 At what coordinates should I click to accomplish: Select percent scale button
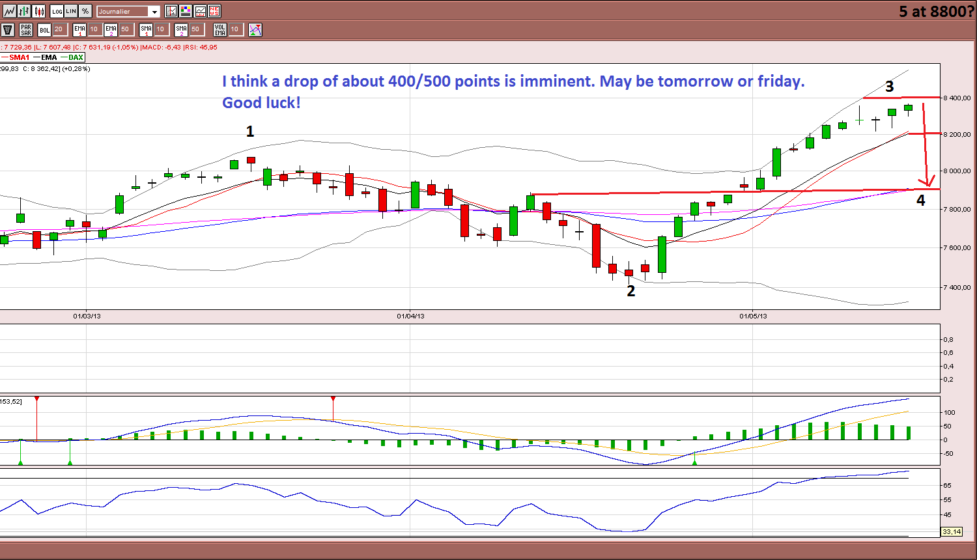click(x=85, y=11)
